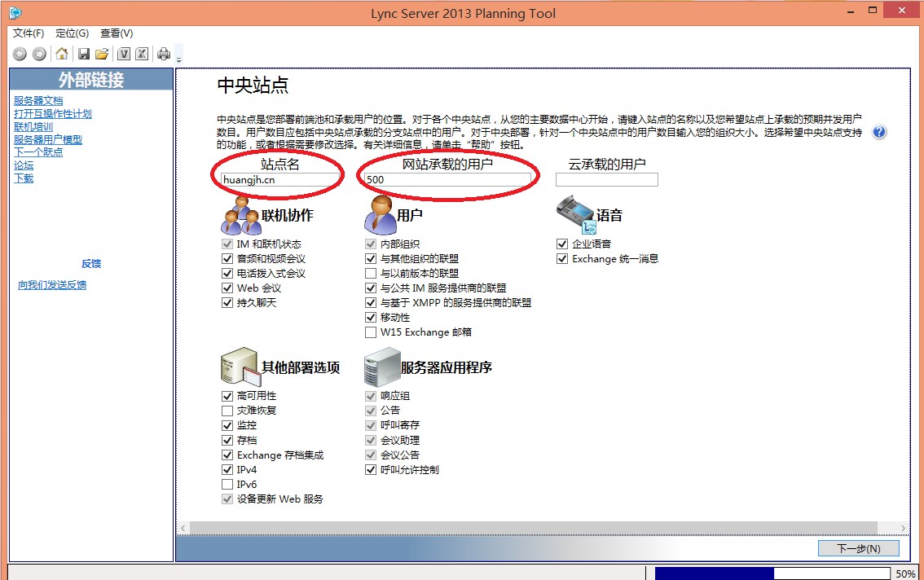The height and width of the screenshot is (580, 924).
Task: Export to Excel with the X icon
Action: [x=142, y=55]
